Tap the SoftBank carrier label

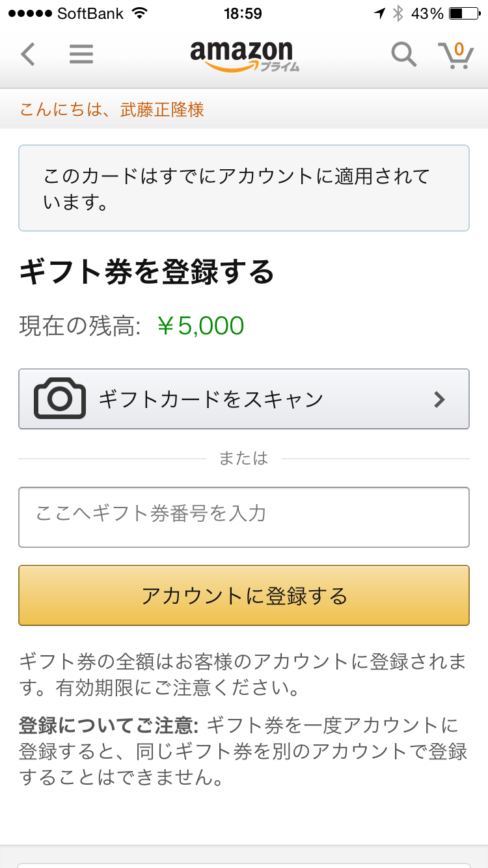pyautogui.click(x=90, y=13)
